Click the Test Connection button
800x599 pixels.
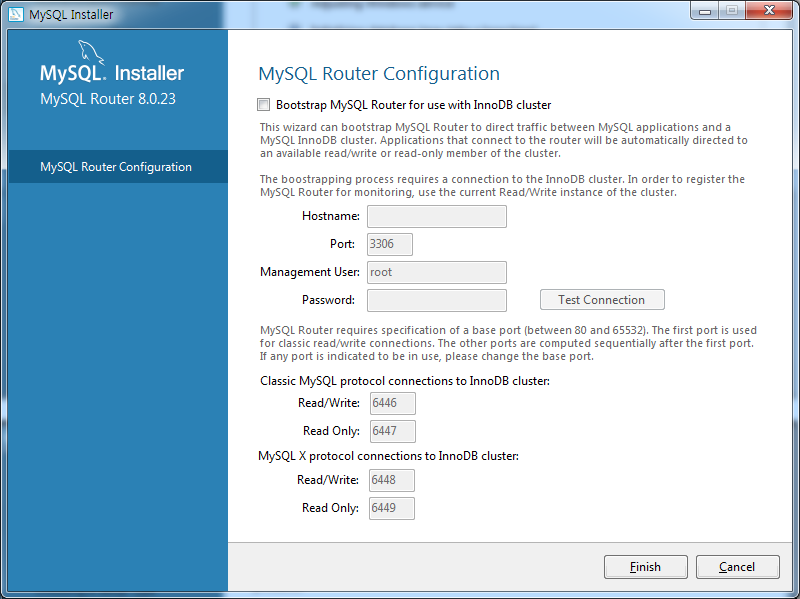(602, 300)
